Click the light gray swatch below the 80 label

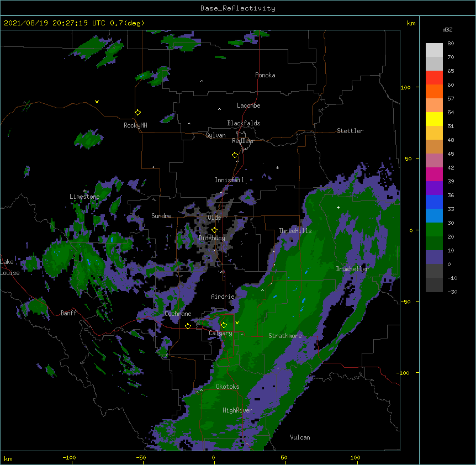(434, 50)
